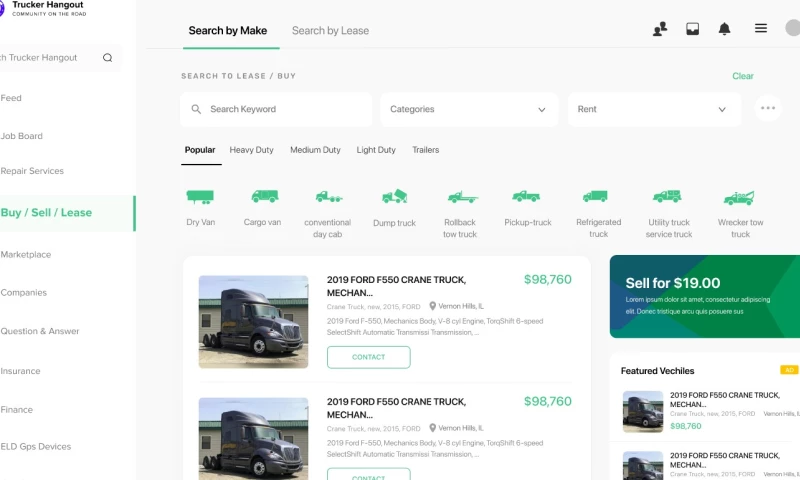
Task: Open second listing title 2019 FORD F550 CRANE TRUCK
Action: 396,408
